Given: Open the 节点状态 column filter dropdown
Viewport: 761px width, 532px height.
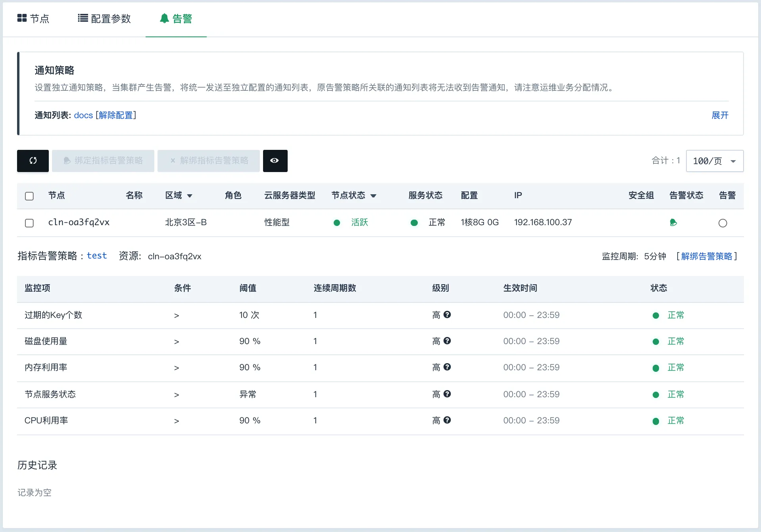Looking at the screenshot, I should point(373,196).
